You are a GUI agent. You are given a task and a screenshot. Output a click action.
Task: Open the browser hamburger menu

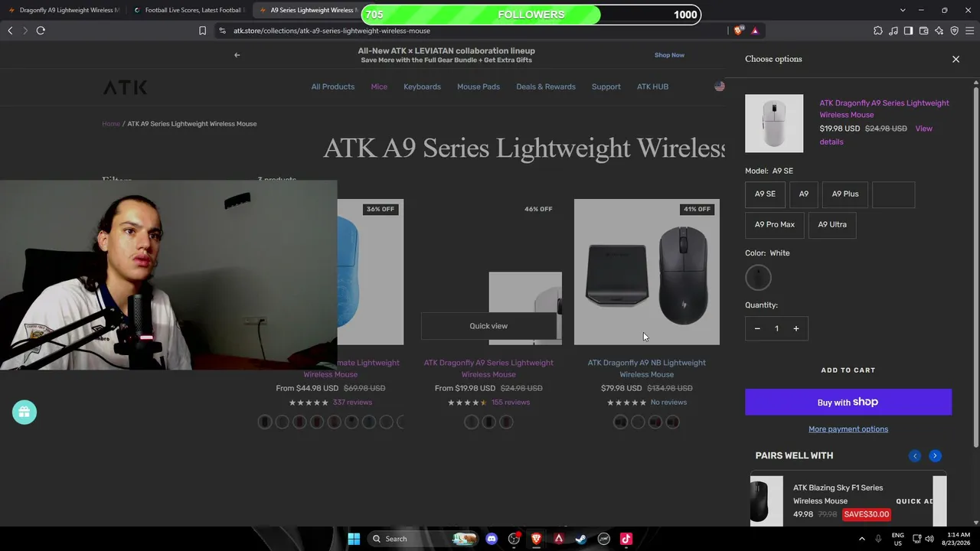(970, 31)
